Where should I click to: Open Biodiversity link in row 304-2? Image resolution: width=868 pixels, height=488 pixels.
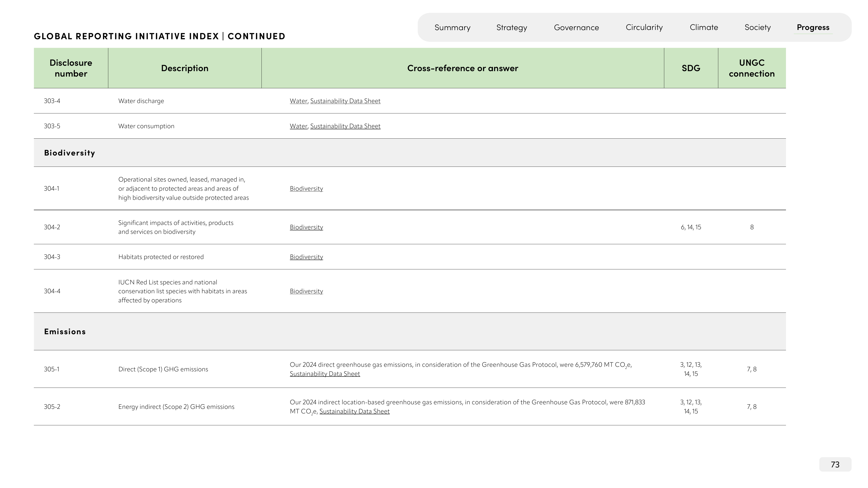306,227
